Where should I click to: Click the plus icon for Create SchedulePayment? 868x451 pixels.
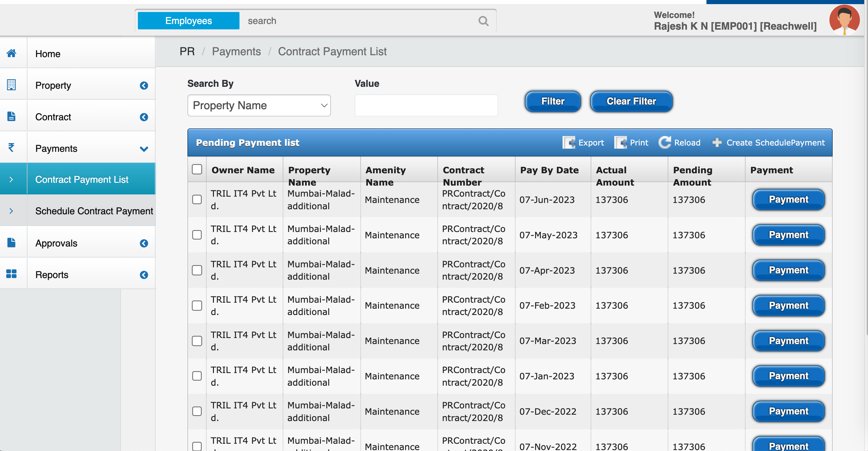(x=717, y=143)
